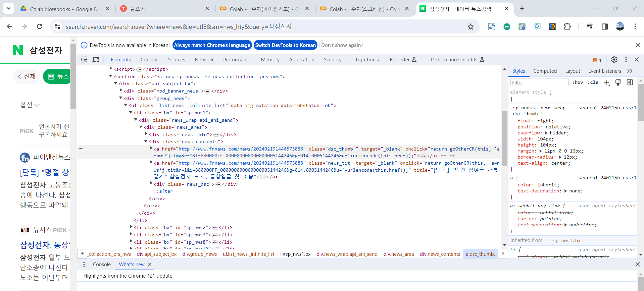This screenshot has width=644, height=291.
Task: Click the 전체 back button
Action: click(x=27, y=76)
